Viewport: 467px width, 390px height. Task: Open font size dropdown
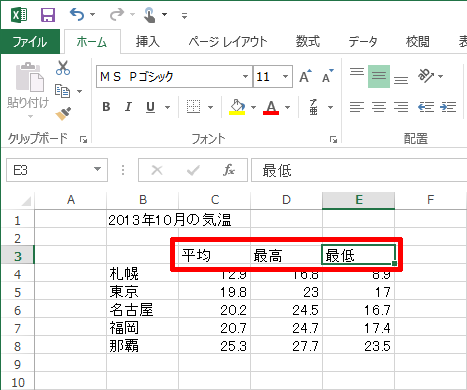pos(285,76)
